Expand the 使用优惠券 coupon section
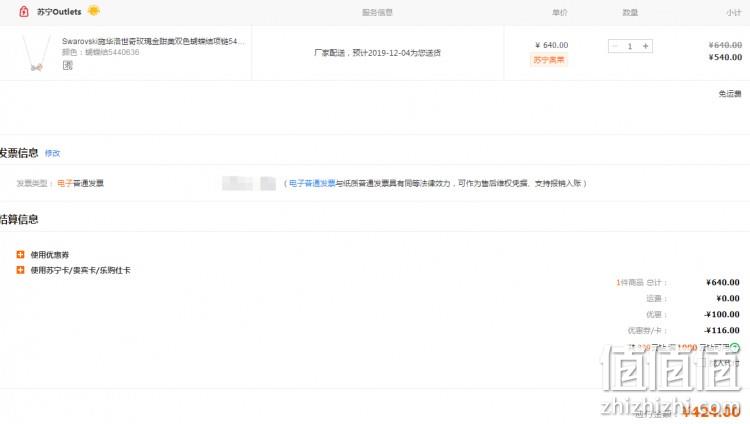The height and width of the screenshot is (424, 750). coord(20,255)
